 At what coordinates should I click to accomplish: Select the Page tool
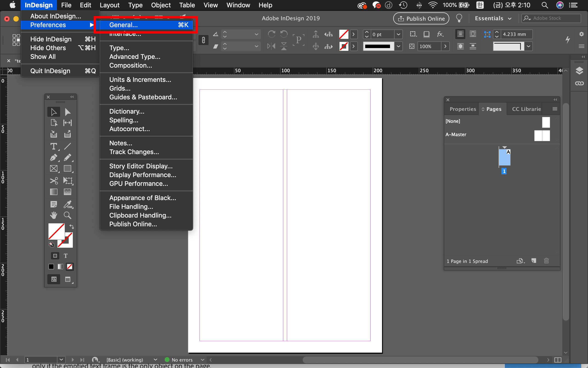pos(54,123)
